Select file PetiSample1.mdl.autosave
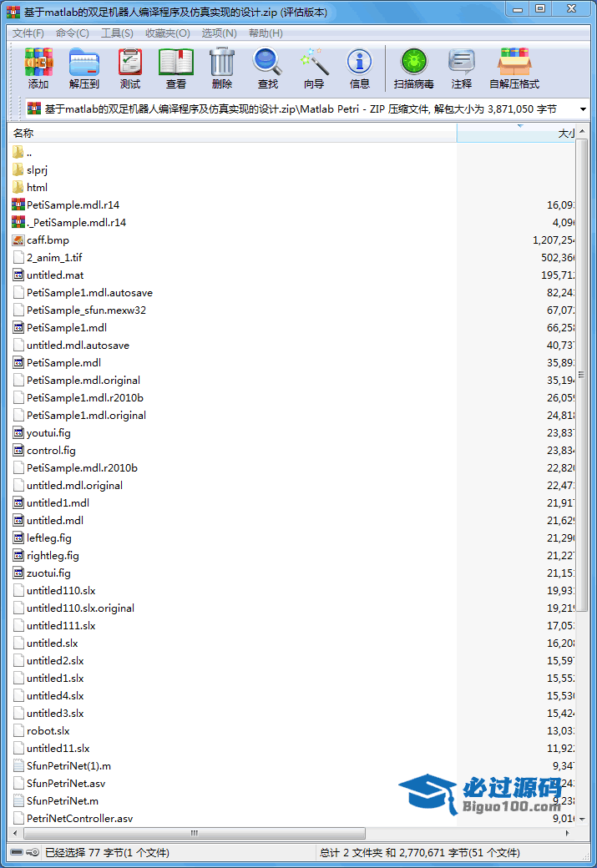The width and height of the screenshot is (597, 868). [89, 293]
